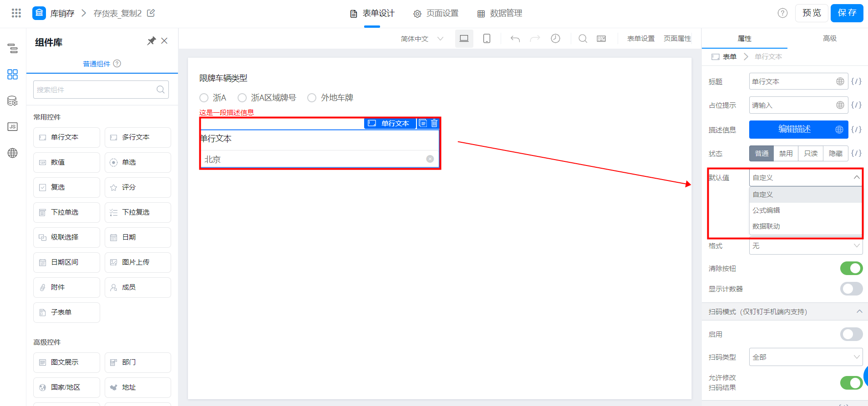Enable the 扫码模式 启用 switch
The width and height of the screenshot is (868, 406).
click(x=851, y=334)
